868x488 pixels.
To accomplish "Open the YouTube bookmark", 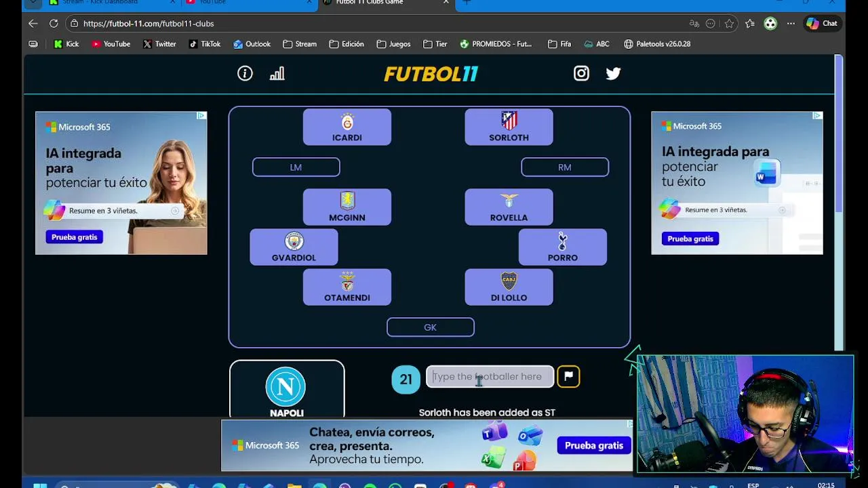I will [x=111, y=44].
